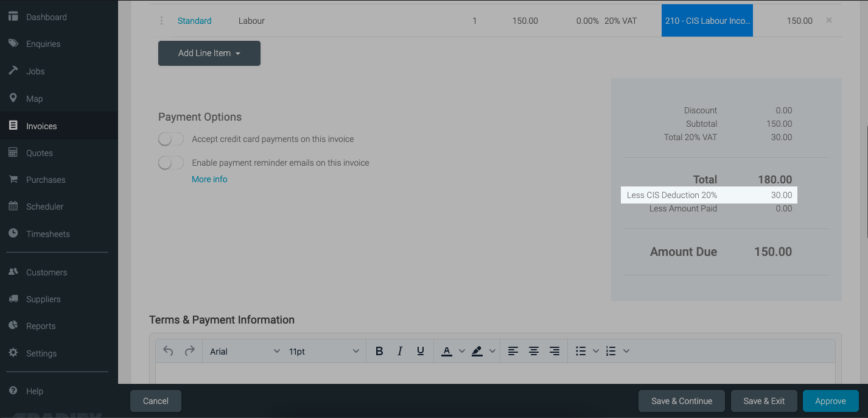Open the 11pt font size dropdown
868x418 pixels.
[324, 352]
